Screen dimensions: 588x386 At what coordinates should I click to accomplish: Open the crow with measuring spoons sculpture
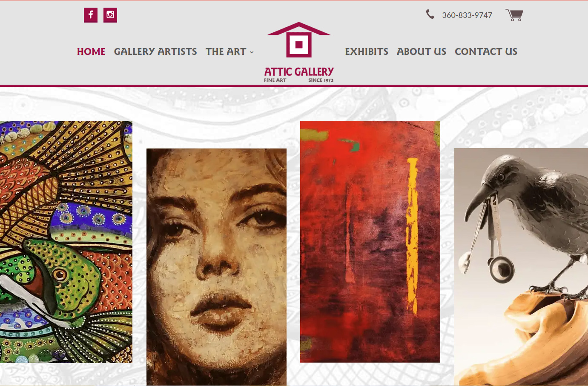pyautogui.click(x=521, y=267)
